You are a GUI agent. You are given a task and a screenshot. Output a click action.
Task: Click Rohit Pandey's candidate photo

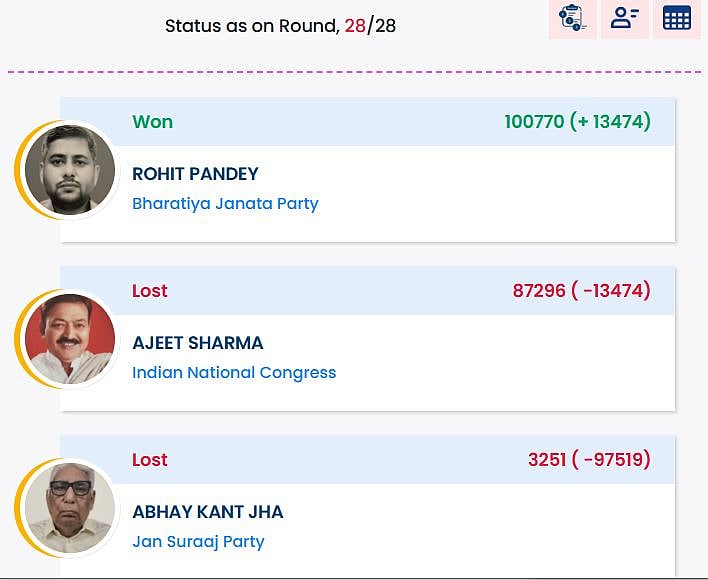[70, 170]
